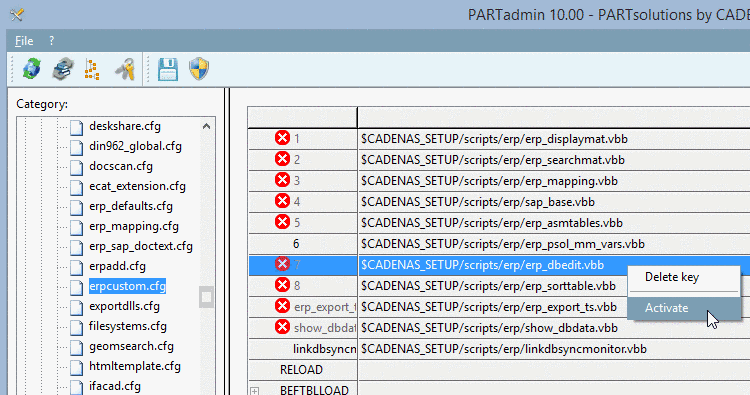
Task: Expand the BEFTBLLOAD section
Action: (x=254, y=391)
